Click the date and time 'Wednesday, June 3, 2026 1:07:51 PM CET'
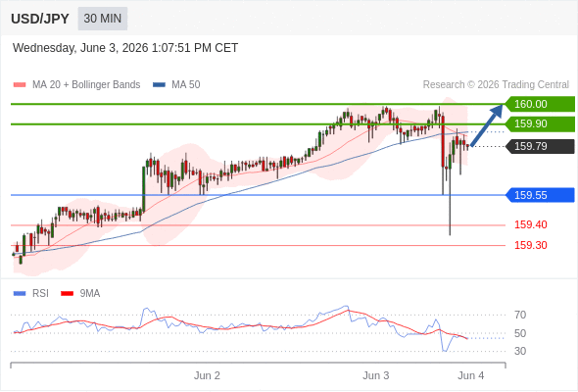 click(x=125, y=48)
